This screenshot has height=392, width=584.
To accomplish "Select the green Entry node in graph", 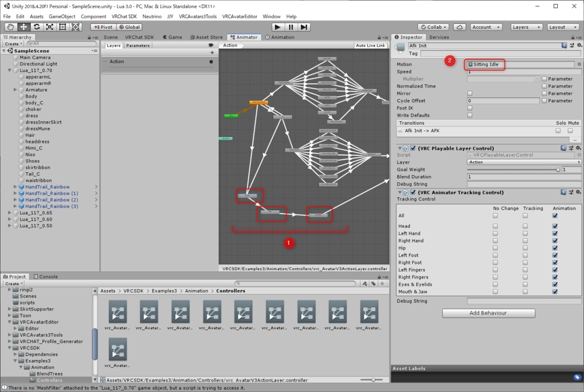I will (x=231, y=116).
